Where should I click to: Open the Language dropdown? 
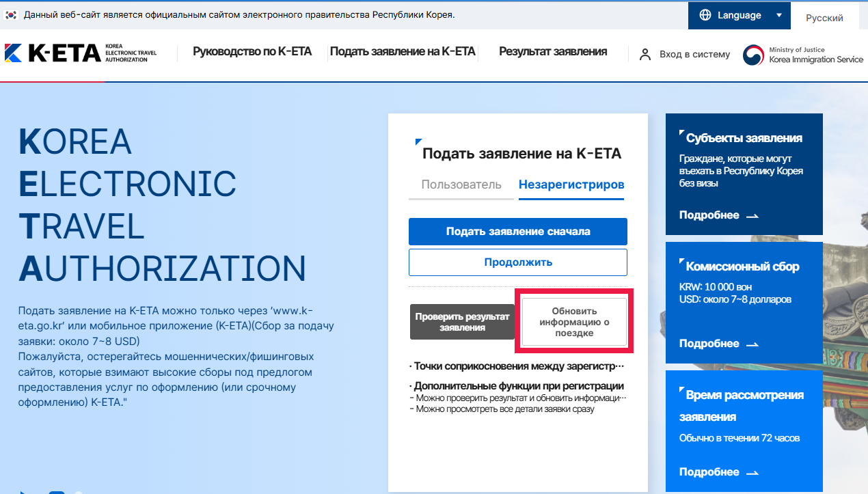tap(740, 15)
